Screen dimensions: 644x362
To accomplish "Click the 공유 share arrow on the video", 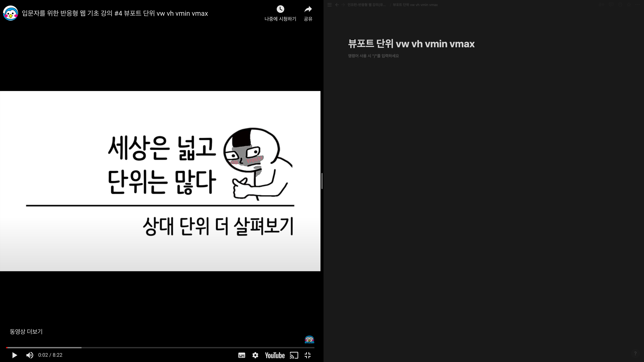I will (308, 9).
